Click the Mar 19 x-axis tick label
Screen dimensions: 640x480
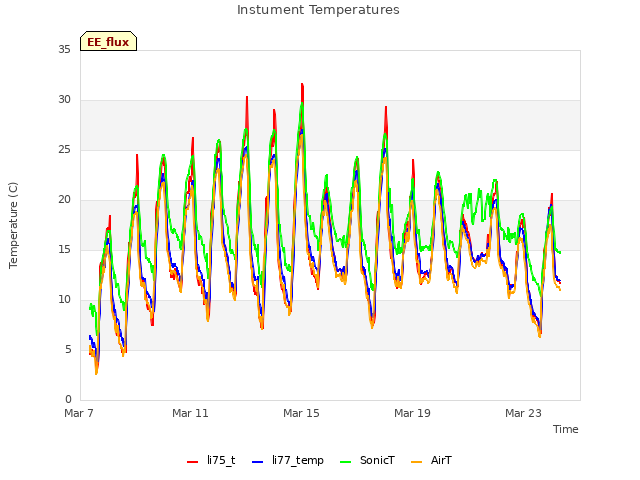pos(412,413)
